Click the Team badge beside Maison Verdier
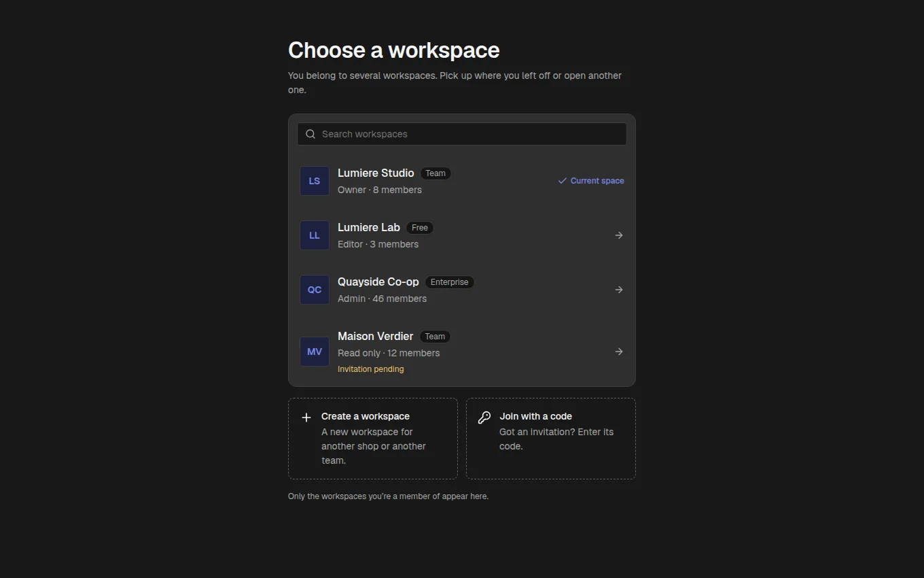Image resolution: width=924 pixels, height=578 pixels. coord(435,337)
